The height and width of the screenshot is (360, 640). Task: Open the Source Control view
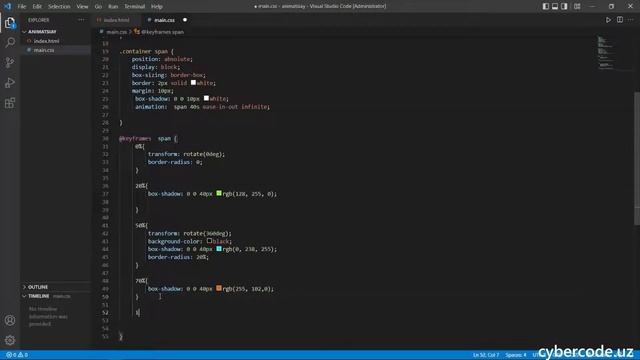(10, 62)
